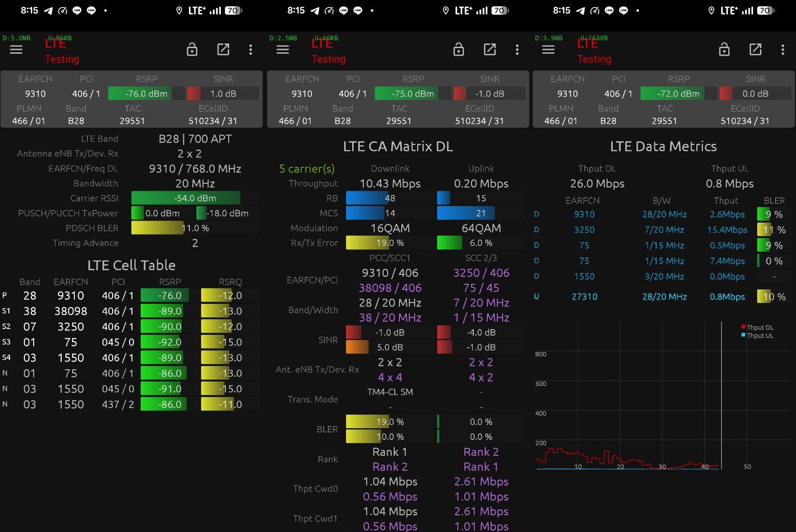The height and width of the screenshot is (532, 796).
Task: Toggle the lock icon on the Data Metrics screen
Action: tap(724, 50)
